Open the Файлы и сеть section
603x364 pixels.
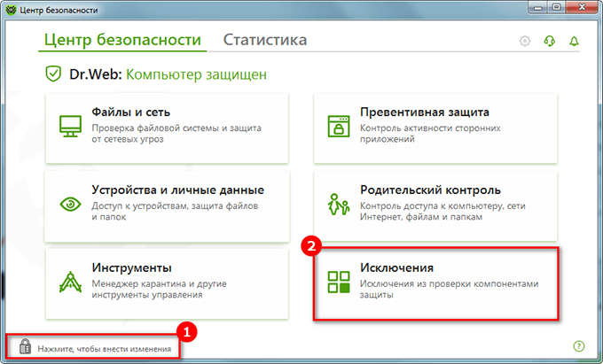coord(167,128)
